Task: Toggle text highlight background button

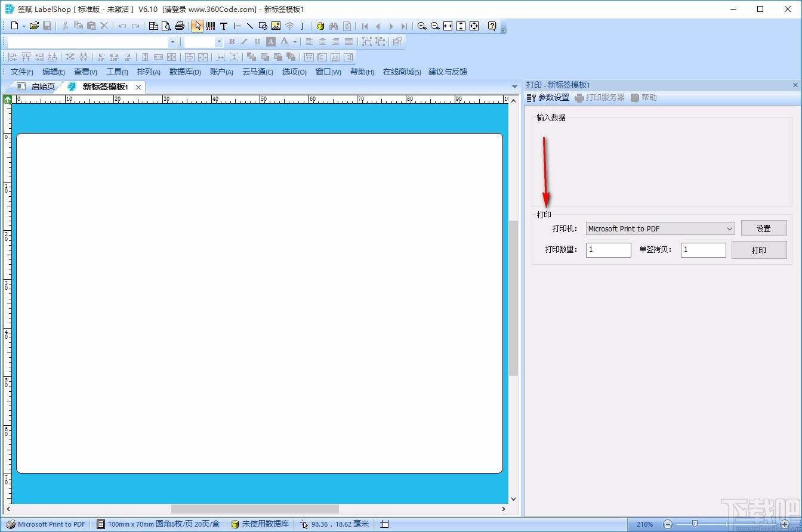Action: pos(271,42)
